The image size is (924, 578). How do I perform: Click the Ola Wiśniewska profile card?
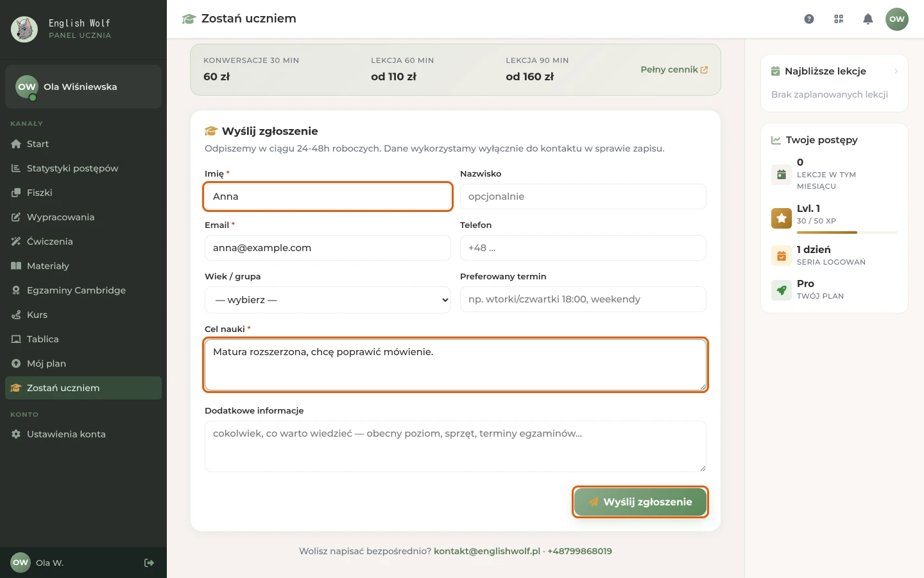tap(83, 87)
